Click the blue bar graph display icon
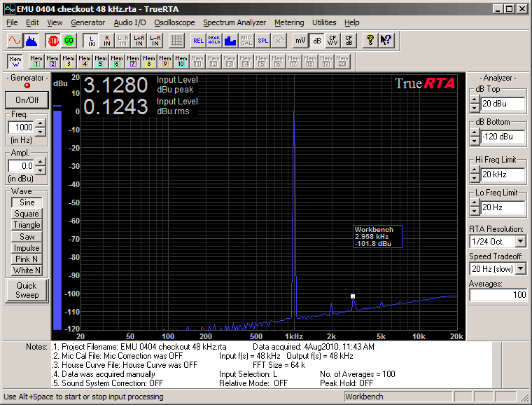 click(x=230, y=41)
